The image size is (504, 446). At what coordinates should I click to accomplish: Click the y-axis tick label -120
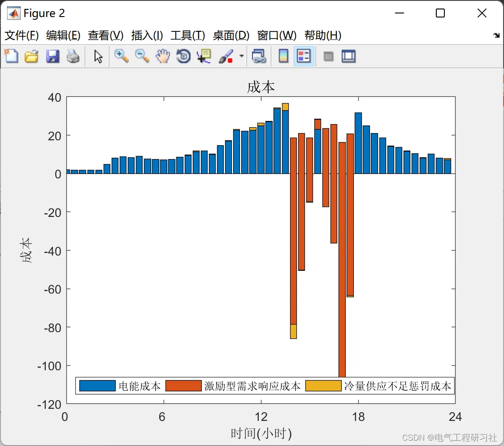(x=49, y=404)
